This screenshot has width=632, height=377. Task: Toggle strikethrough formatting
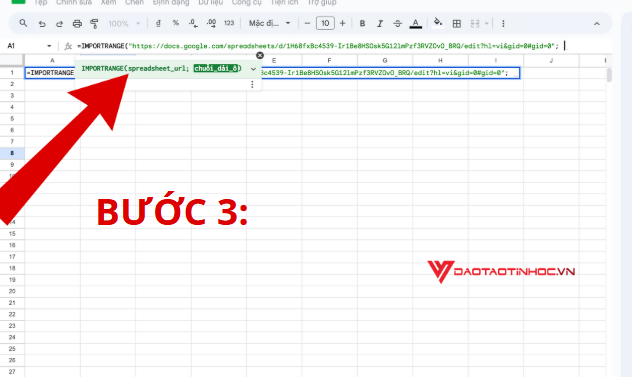(x=397, y=23)
